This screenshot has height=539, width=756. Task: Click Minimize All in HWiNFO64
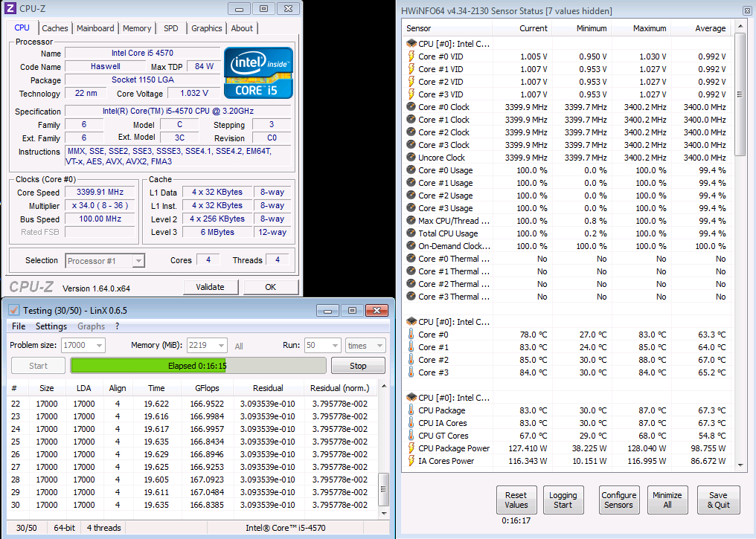[x=667, y=500]
